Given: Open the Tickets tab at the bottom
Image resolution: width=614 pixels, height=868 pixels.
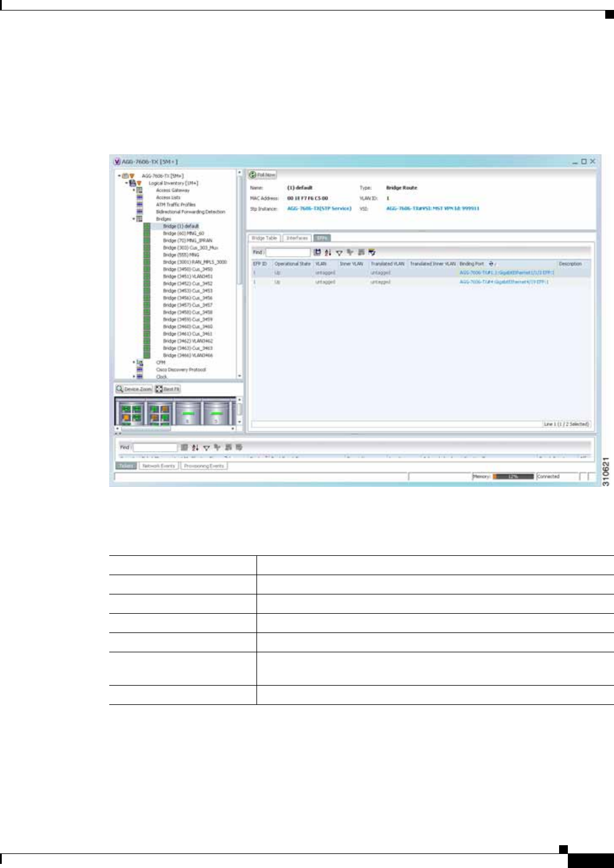Looking at the screenshot, I should (126, 466).
